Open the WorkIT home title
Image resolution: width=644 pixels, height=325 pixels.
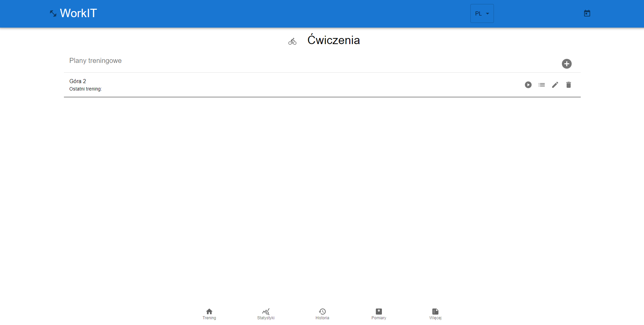tap(78, 13)
